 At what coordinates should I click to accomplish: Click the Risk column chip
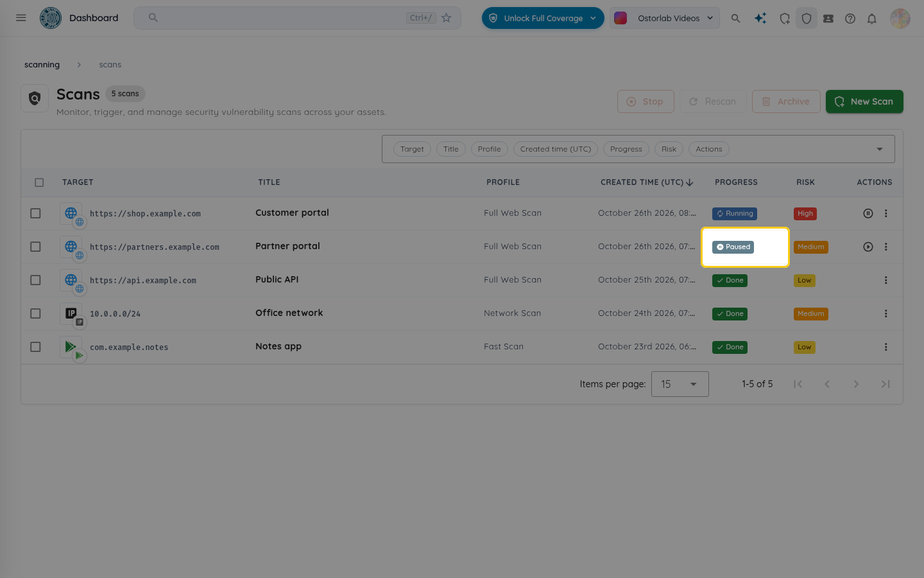(x=669, y=149)
